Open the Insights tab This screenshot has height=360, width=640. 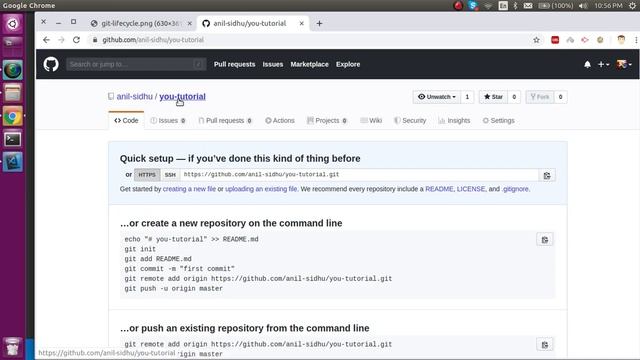click(454, 121)
